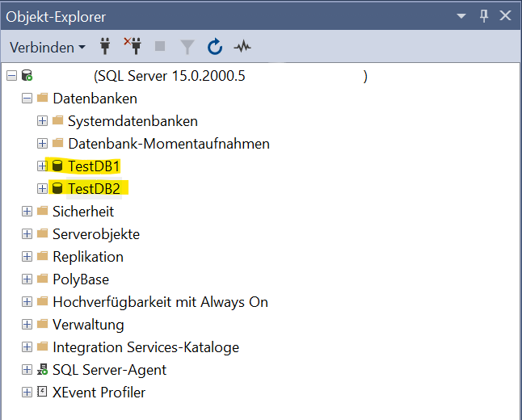Viewport: 522px width, 420px height.
Task: Open Activity Monitor via waveform icon
Action: (x=242, y=47)
